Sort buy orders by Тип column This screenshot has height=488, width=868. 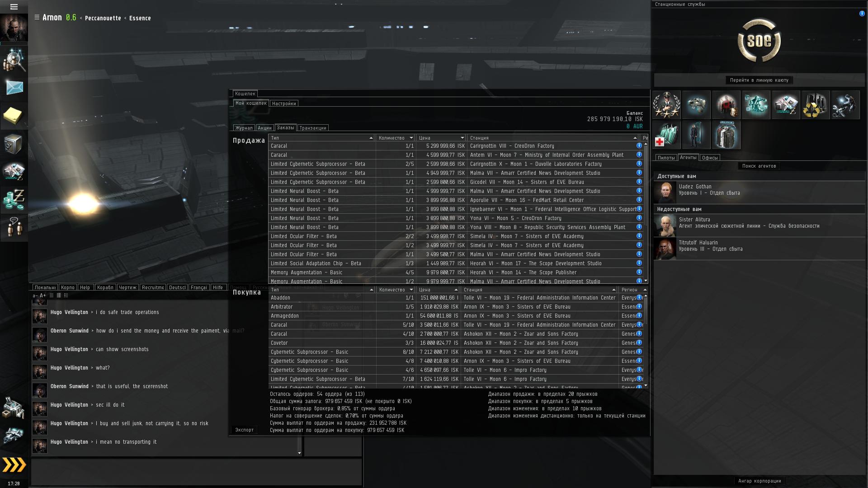point(321,290)
